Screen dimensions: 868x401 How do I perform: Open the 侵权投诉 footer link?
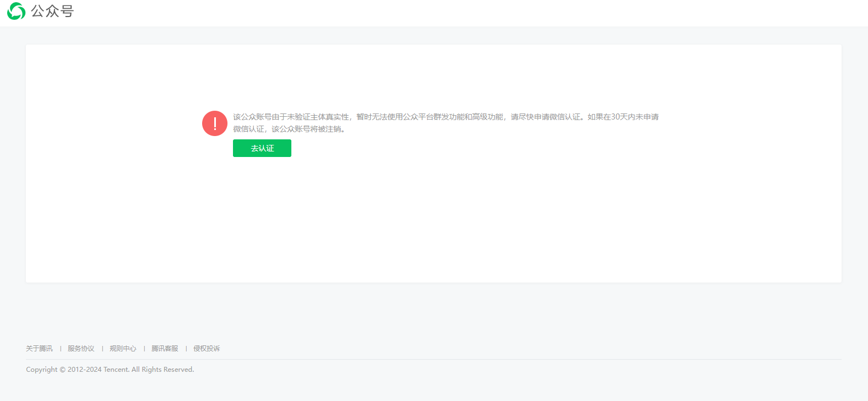coord(207,349)
